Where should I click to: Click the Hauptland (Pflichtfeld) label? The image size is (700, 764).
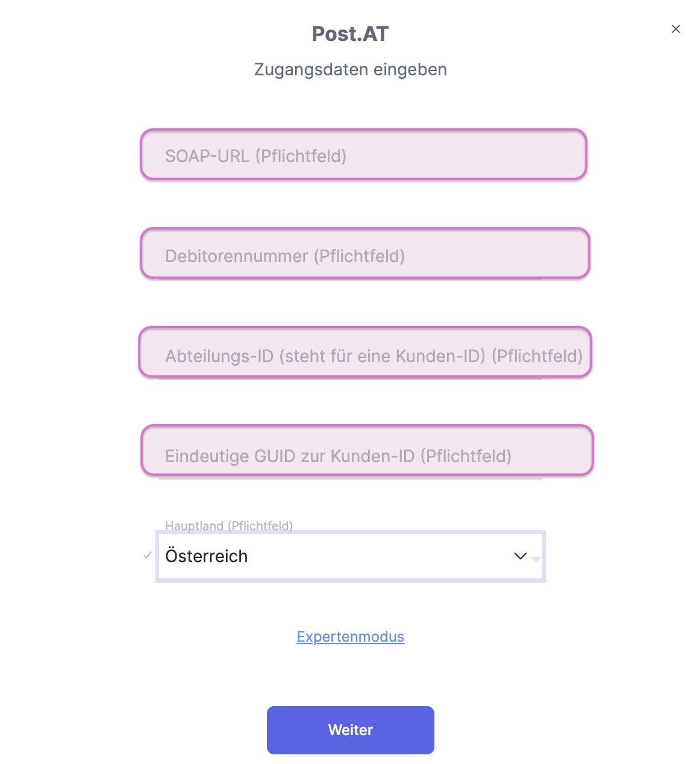point(229,525)
